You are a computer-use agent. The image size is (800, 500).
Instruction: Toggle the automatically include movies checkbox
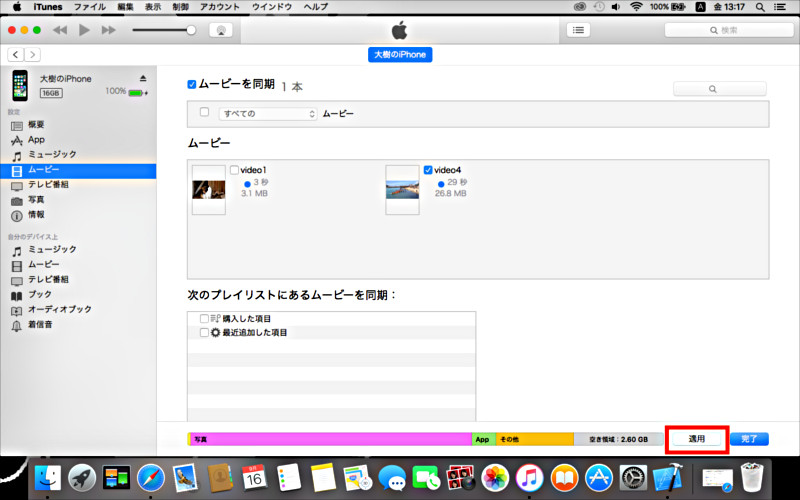(x=205, y=112)
